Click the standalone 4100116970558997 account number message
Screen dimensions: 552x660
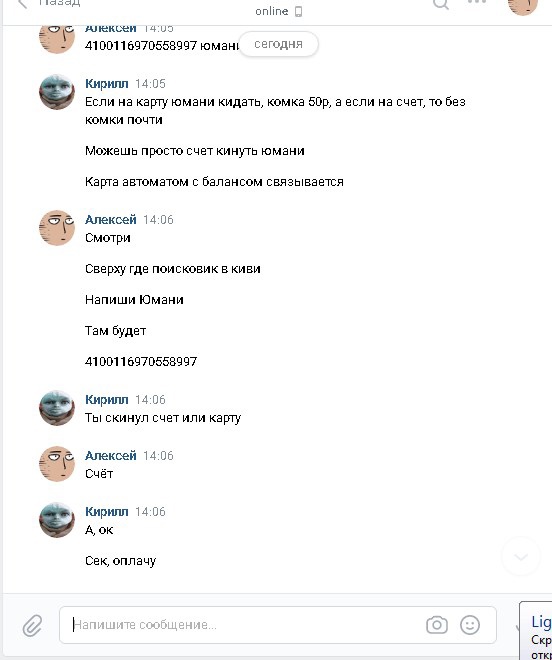pyautogui.click(x=141, y=362)
